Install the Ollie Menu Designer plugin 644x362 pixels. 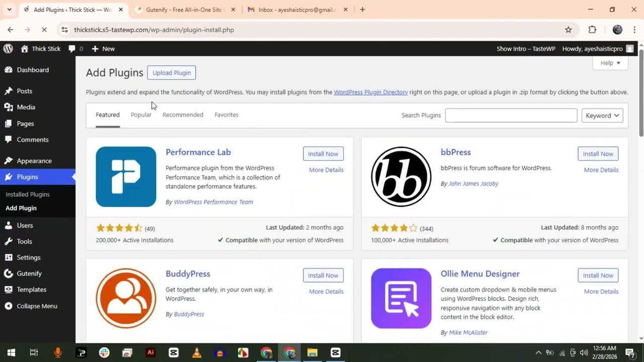[598, 276]
